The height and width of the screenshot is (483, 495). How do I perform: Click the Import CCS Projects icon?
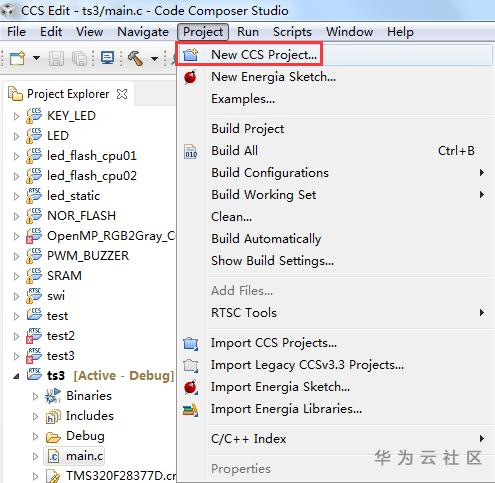pyautogui.click(x=191, y=343)
